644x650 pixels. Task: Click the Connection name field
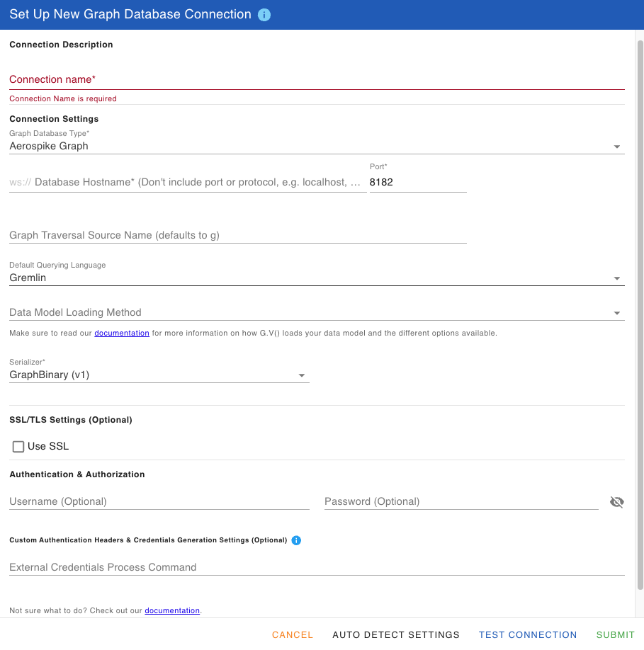click(316, 80)
